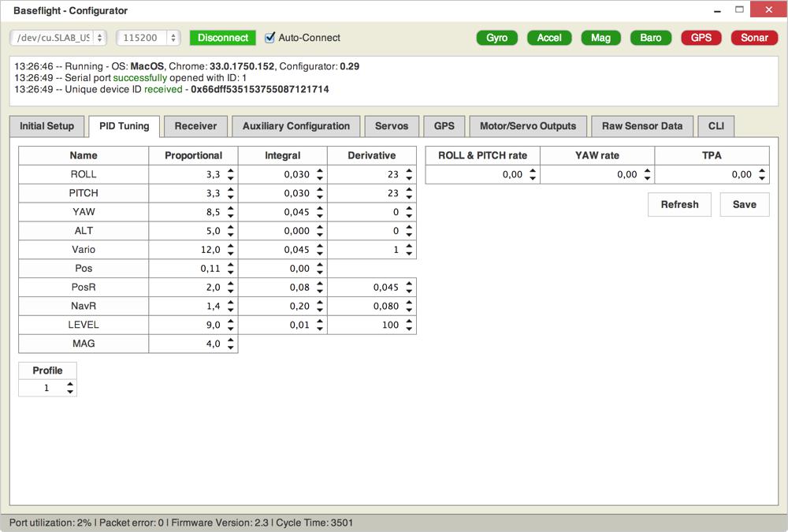
Task: Open the serial port dropdown
Action: pos(58,38)
